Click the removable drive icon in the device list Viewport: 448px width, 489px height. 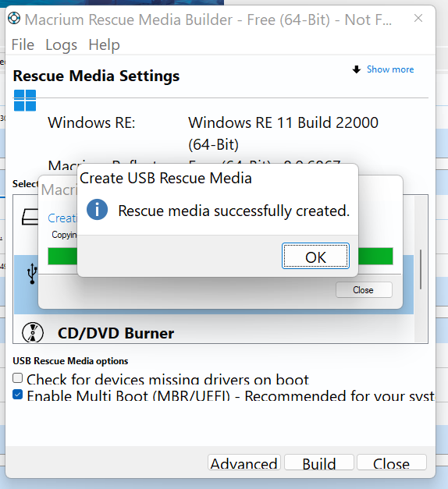tap(30, 217)
